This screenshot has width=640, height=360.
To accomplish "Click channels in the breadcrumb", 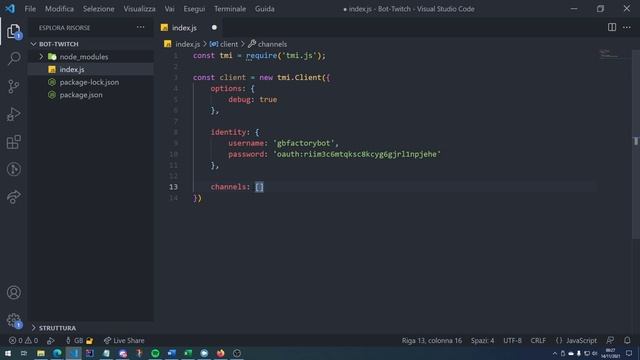I will coord(272,44).
